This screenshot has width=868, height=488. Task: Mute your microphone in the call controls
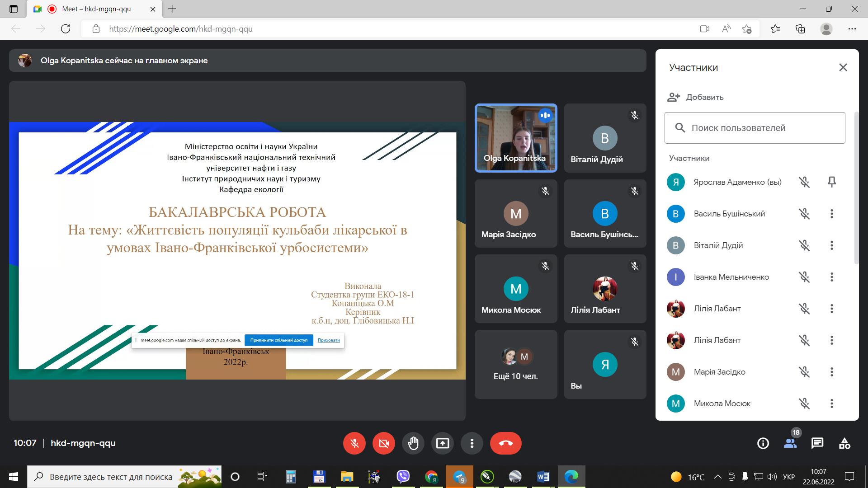[x=354, y=443]
